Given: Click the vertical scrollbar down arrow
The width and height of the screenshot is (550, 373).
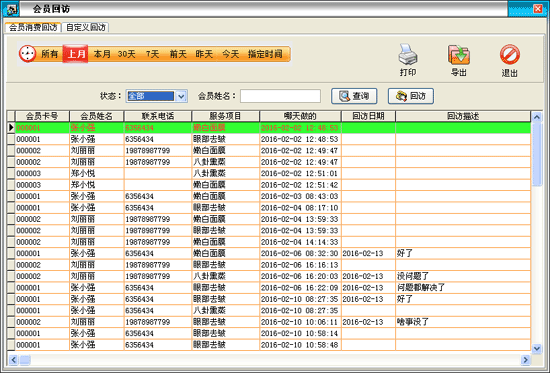Looking at the screenshot, I should (x=537, y=348).
